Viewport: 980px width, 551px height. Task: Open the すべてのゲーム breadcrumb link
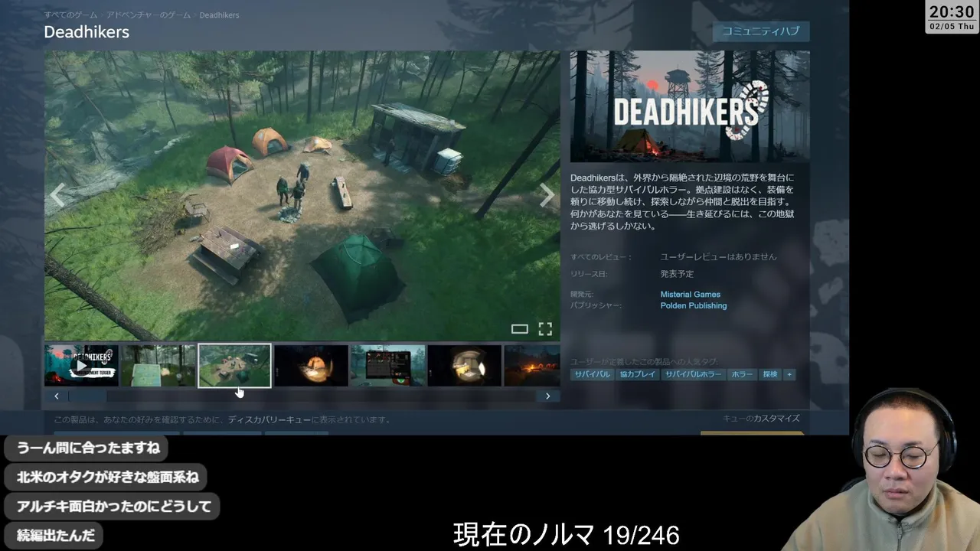(x=70, y=15)
